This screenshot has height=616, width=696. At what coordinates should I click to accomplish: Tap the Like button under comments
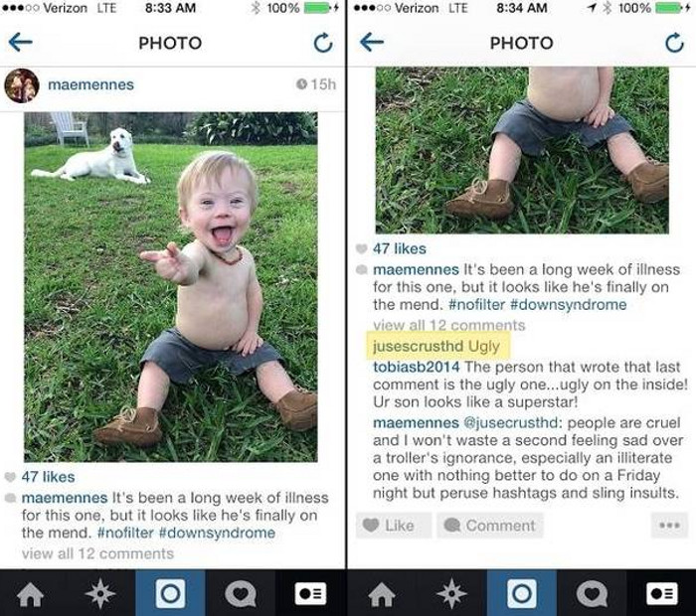pos(394,526)
